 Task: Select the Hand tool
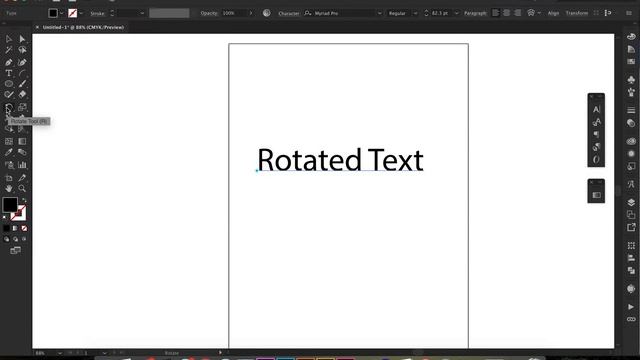coord(9,189)
